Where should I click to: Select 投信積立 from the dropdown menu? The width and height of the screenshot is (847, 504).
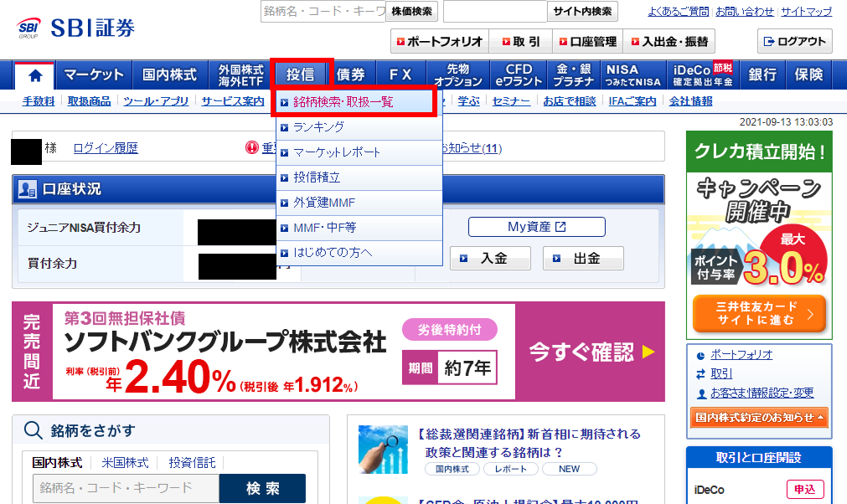click(359, 177)
